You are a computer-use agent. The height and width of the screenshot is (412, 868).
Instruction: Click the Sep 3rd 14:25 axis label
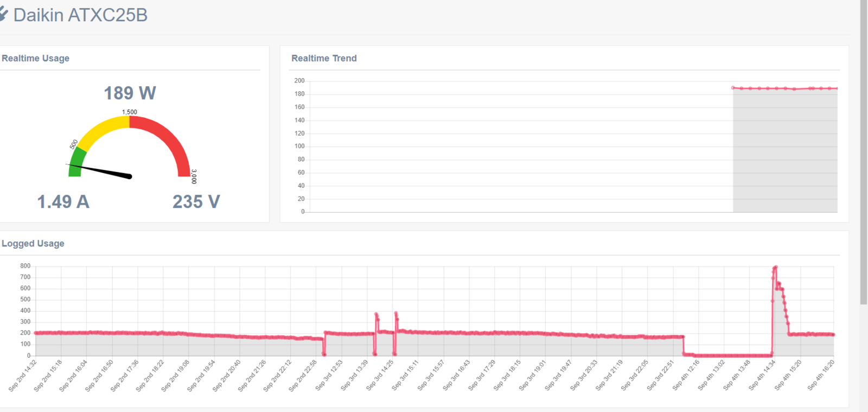click(x=380, y=375)
